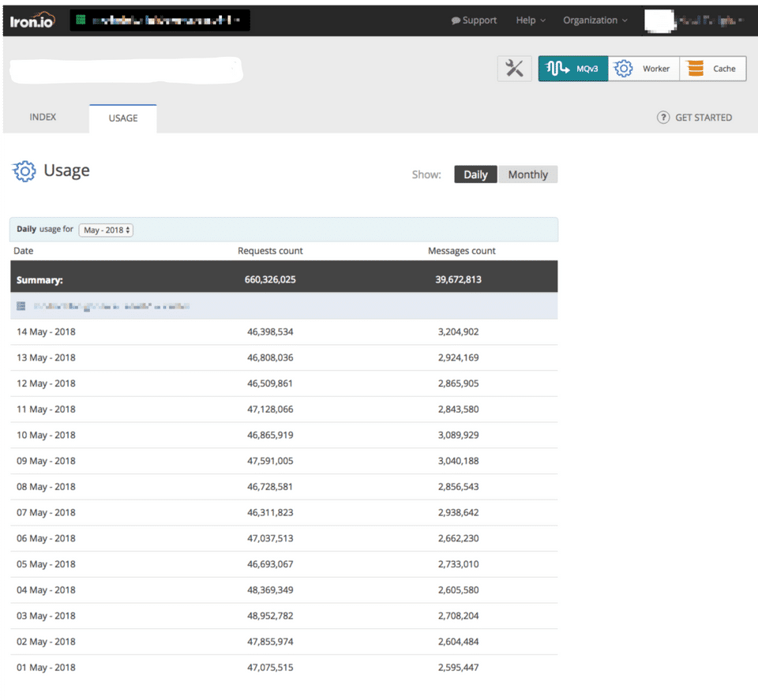
Task: Click the Summary requests total 660,326,025
Action: point(270,279)
